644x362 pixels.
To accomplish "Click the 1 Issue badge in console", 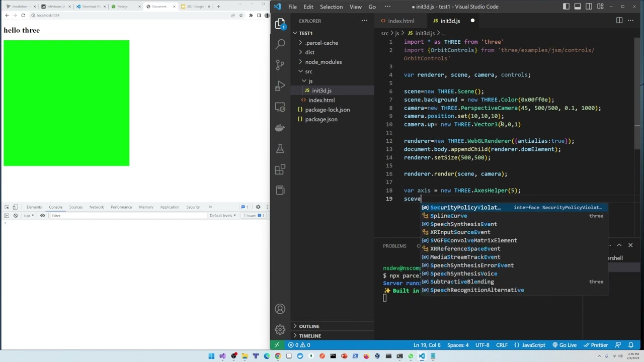I will pos(254,216).
